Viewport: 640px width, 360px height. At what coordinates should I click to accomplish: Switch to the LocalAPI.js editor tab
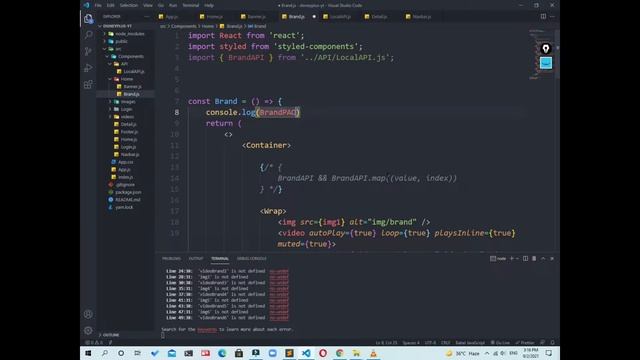tap(340, 17)
